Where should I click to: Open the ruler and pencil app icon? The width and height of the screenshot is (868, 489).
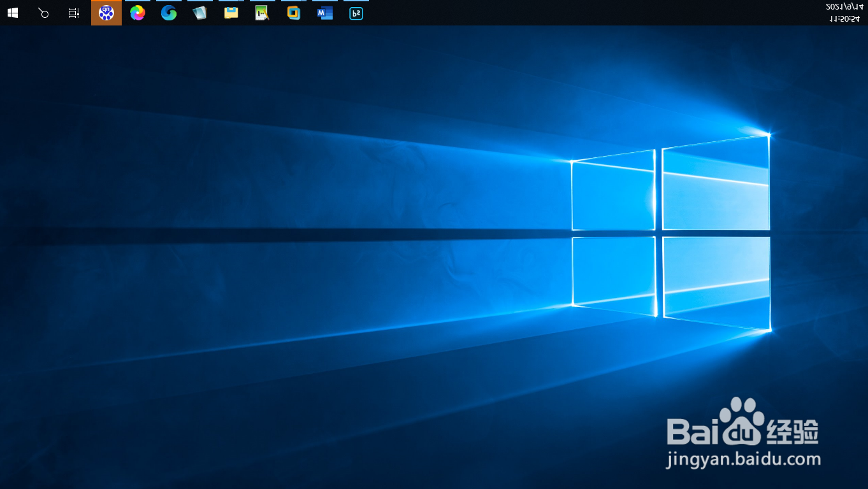262,13
